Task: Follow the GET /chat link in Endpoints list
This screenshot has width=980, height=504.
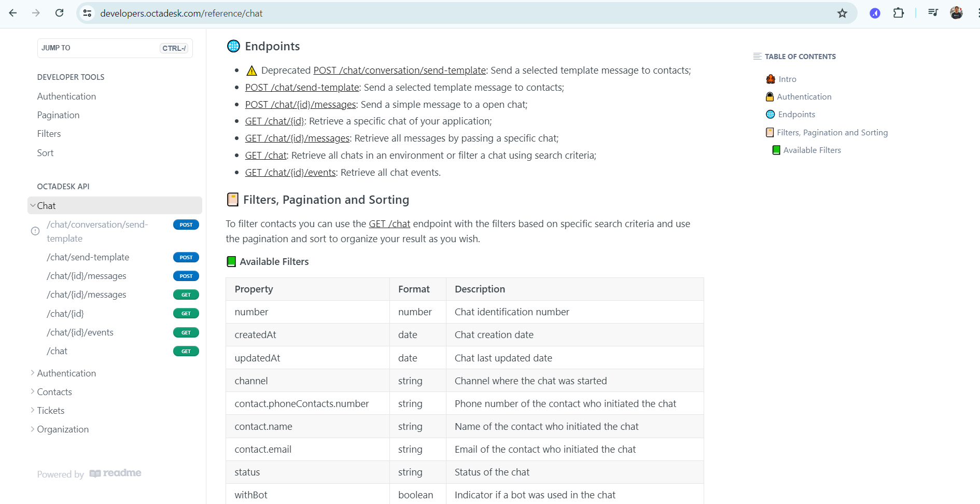Action: pyautogui.click(x=266, y=156)
